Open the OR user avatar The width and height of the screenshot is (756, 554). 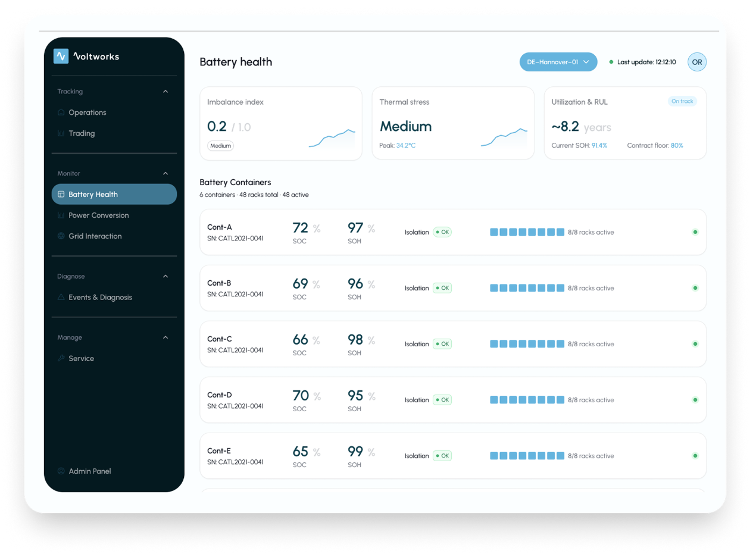pos(697,62)
